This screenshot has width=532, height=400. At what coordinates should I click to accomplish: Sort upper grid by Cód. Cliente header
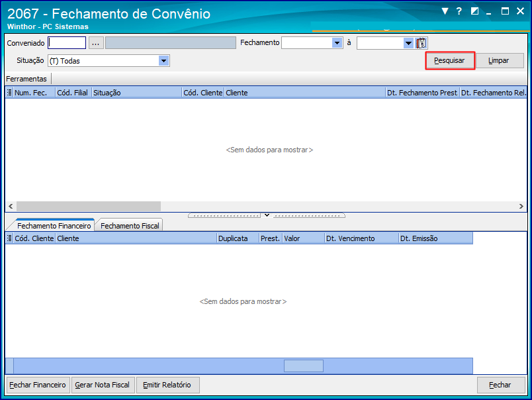click(x=203, y=92)
